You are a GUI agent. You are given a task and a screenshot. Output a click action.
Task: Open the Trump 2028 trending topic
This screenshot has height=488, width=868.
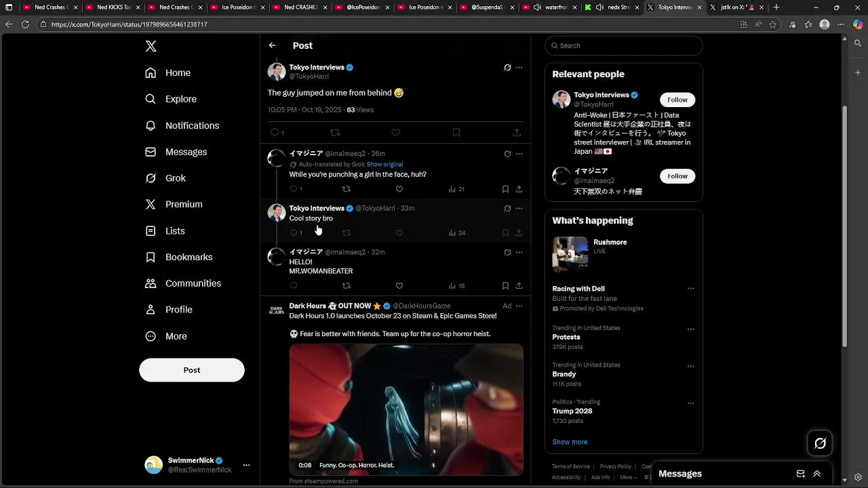572,411
